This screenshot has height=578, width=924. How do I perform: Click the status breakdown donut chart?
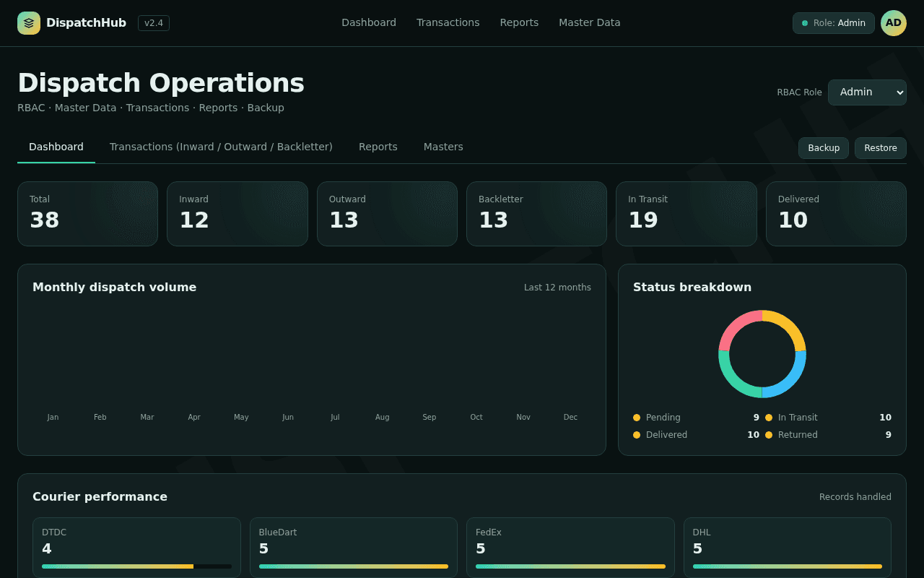click(762, 354)
